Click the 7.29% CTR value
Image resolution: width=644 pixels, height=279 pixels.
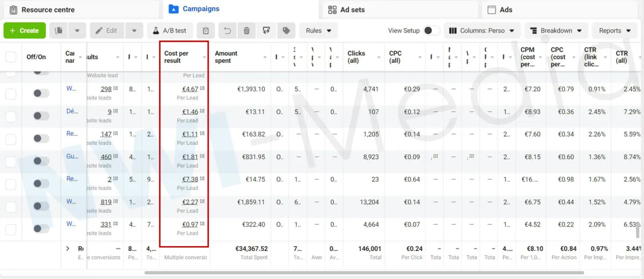632,112
